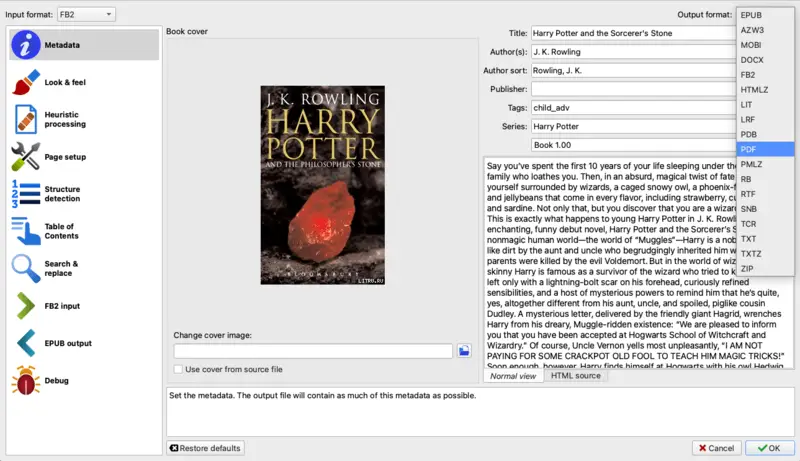
Task: Click the empty Publisher field
Action: (x=634, y=89)
